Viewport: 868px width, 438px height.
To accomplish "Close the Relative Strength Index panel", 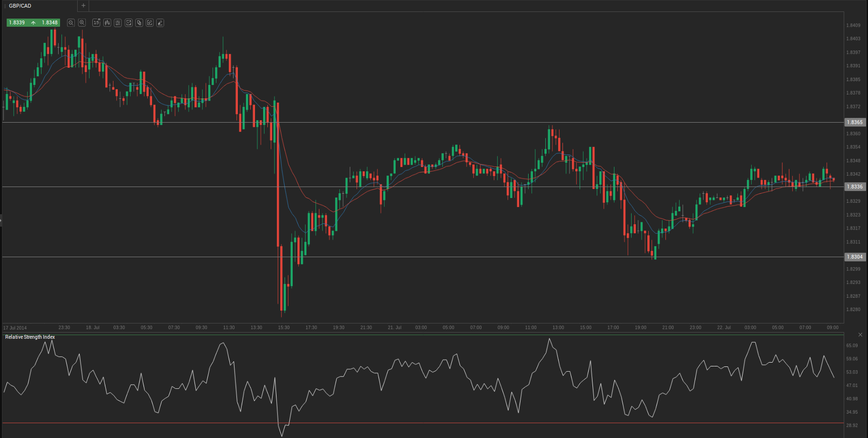I will 860,335.
